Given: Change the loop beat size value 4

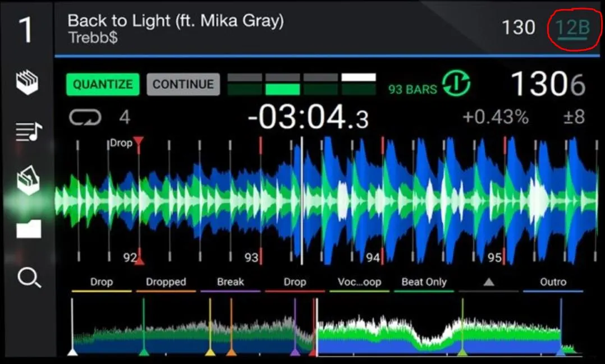Looking at the screenshot, I should [125, 117].
